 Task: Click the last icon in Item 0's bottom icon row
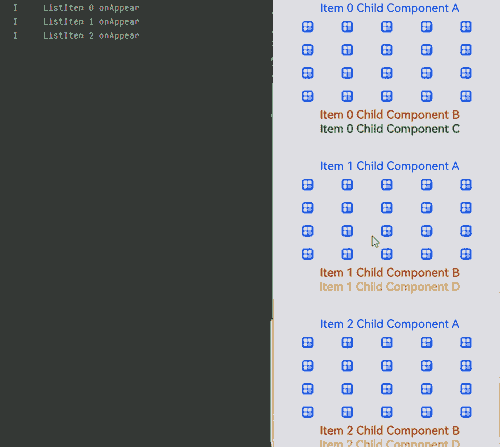[466, 96]
